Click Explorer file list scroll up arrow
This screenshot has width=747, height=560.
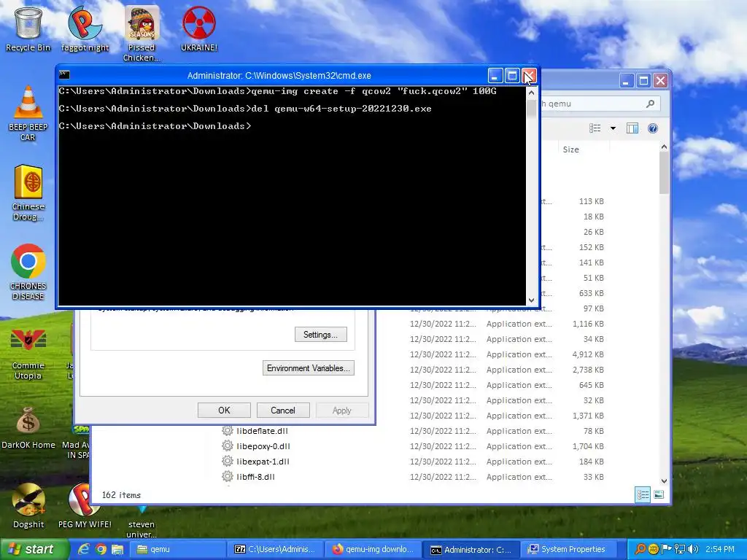664,147
